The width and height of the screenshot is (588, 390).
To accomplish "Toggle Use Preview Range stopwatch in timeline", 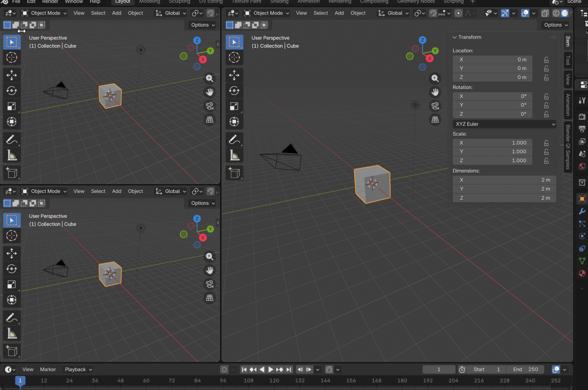I will click(x=462, y=369).
